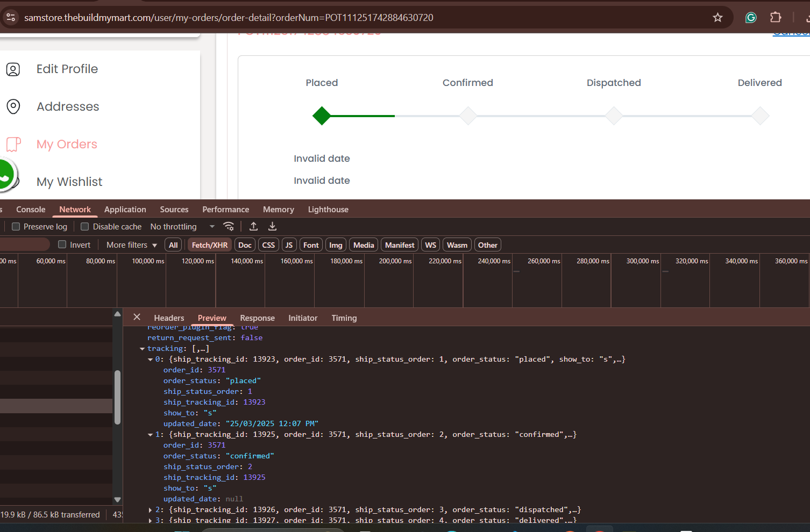Click the Placed green diamond marker
Screen dimensions: 810x532
pyautogui.click(x=322, y=116)
